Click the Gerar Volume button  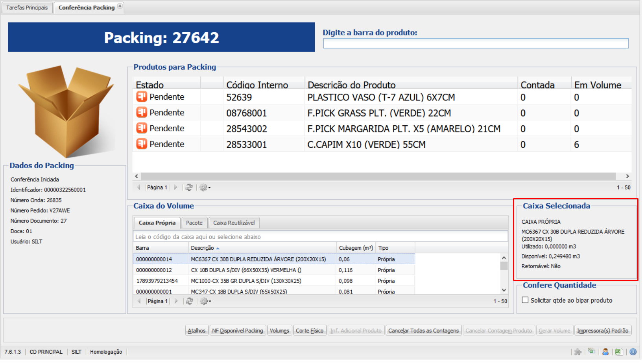tap(554, 331)
